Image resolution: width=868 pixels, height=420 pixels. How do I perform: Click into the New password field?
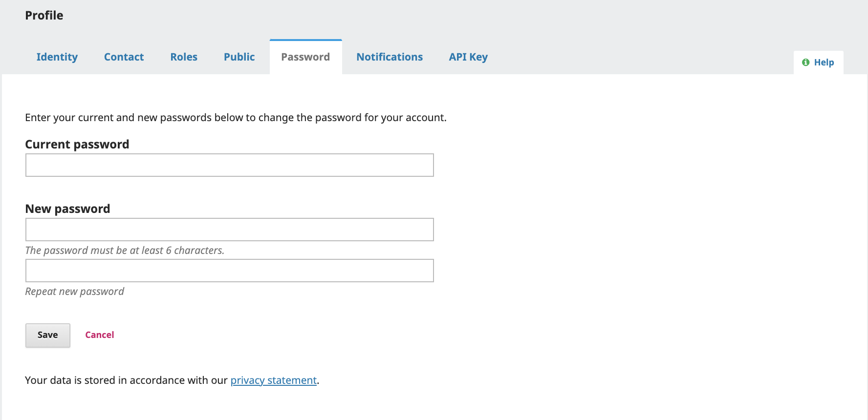click(229, 230)
